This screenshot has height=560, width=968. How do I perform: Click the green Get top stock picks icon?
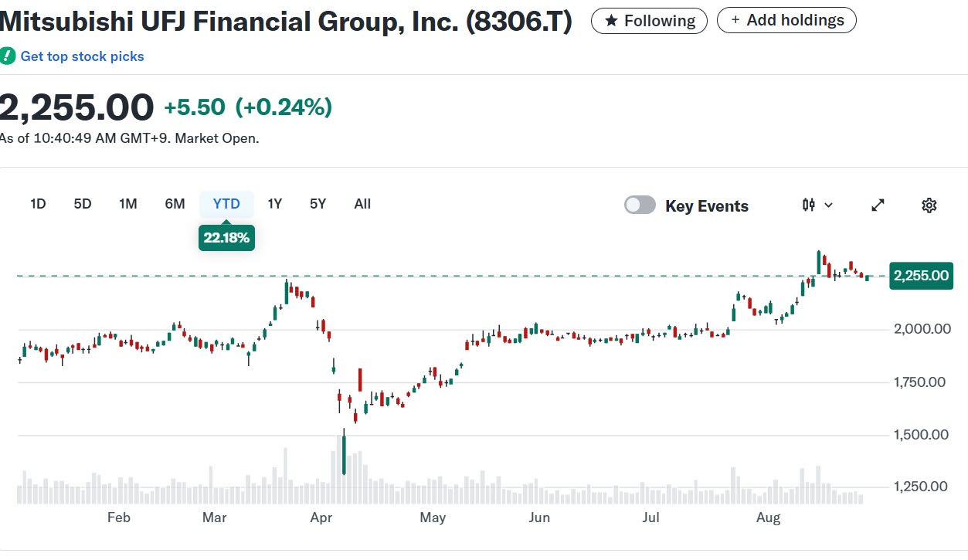click(x=8, y=56)
